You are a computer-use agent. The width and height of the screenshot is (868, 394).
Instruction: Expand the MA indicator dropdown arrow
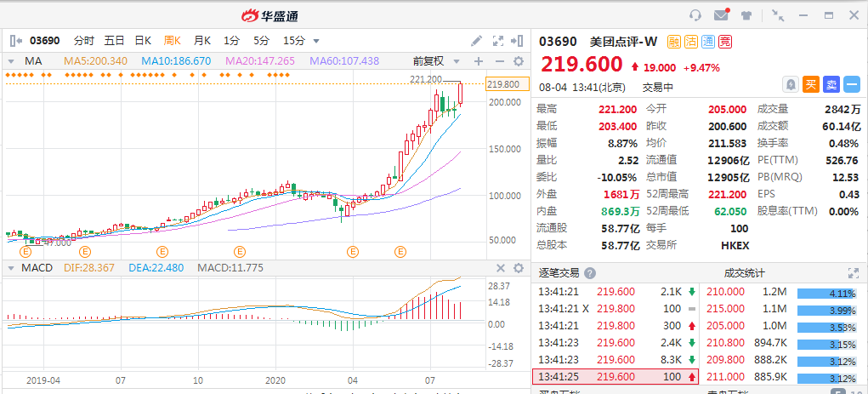tap(10, 61)
